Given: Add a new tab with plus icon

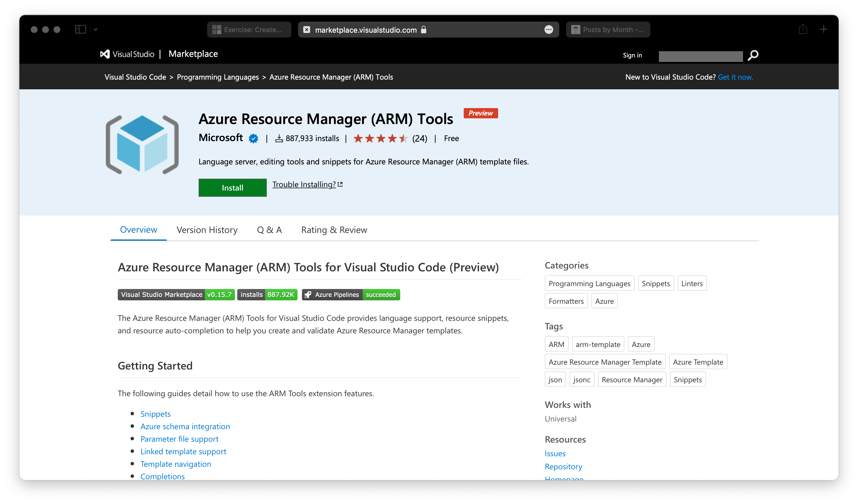Looking at the screenshot, I should click(823, 30).
